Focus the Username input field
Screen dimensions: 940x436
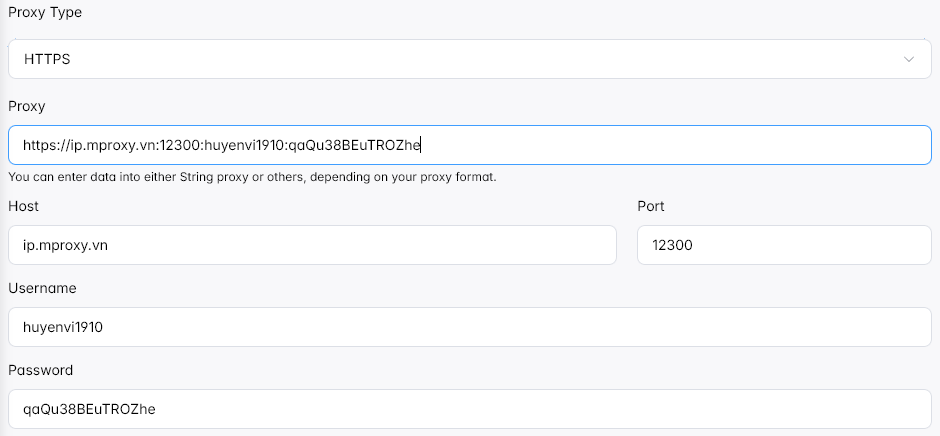(469, 327)
